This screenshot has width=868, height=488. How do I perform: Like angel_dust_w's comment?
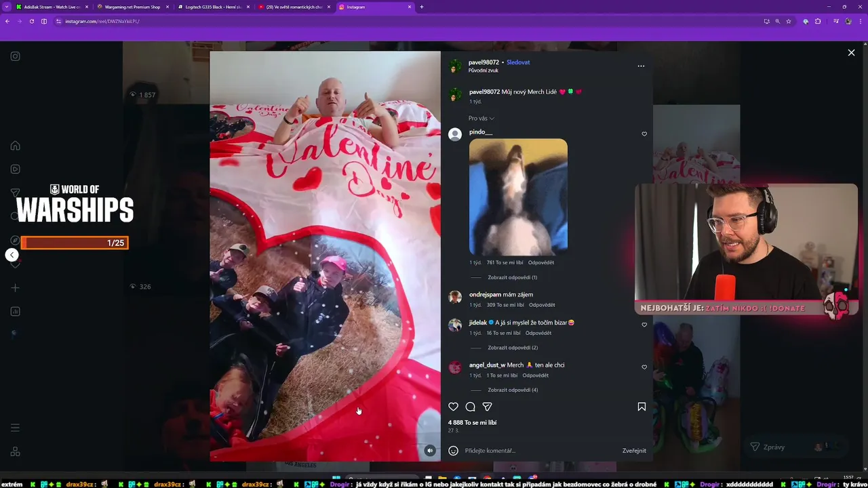[x=644, y=367]
